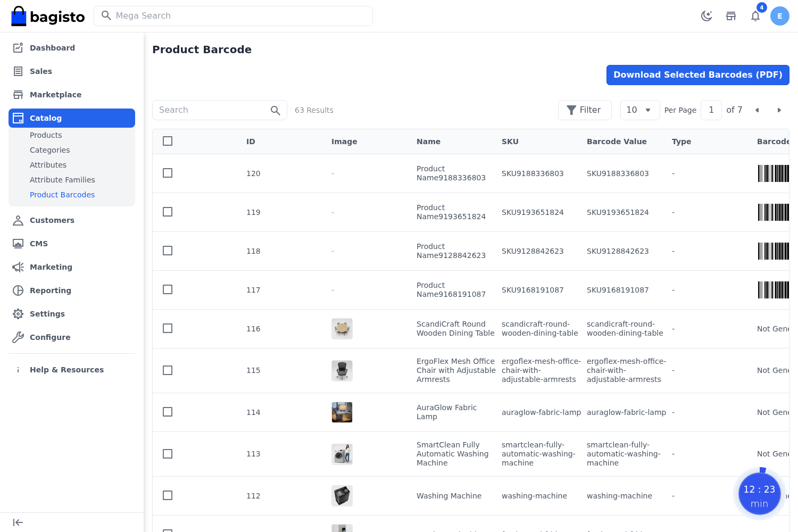Click the funnel Filter icon
The height and width of the screenshot is (532, 798).
571,110
